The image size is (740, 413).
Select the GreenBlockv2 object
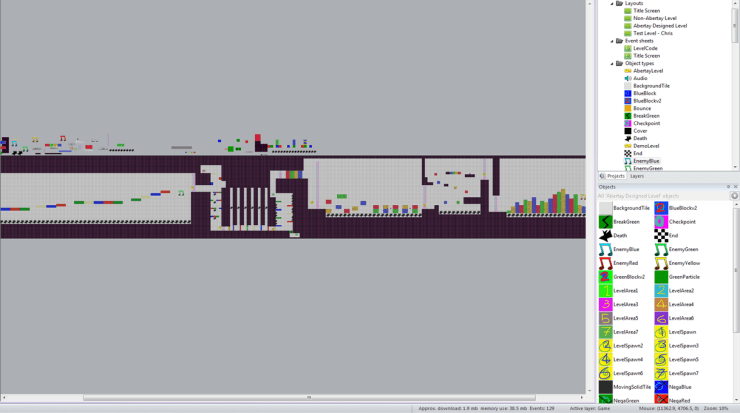622,277
